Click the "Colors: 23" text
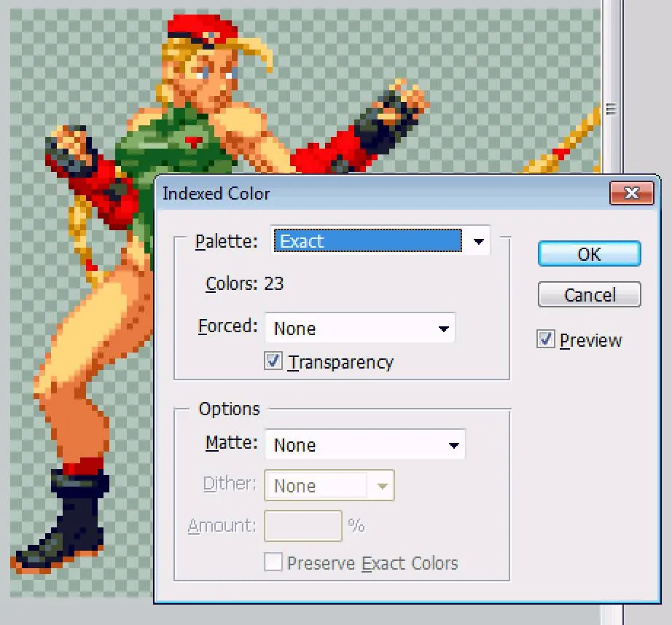The height and width of the screenshot is (625, 672). point(245,283)
